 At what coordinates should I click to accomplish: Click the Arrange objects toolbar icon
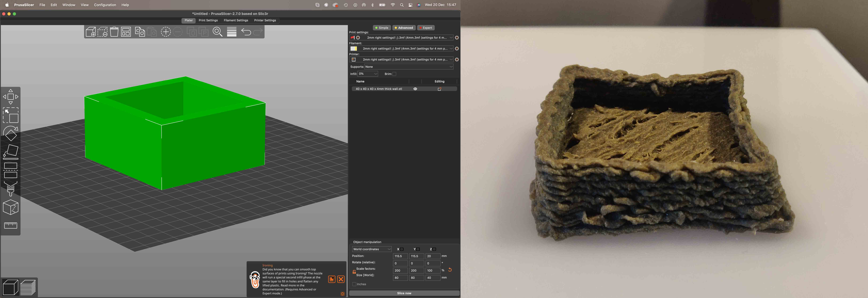click(x=126, y=32)
